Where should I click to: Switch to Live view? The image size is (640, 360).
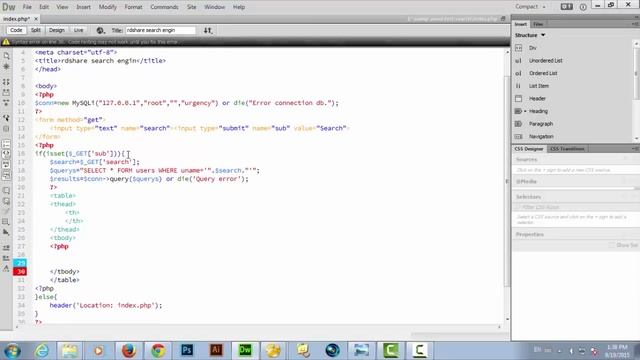click(x=78, y=30)
